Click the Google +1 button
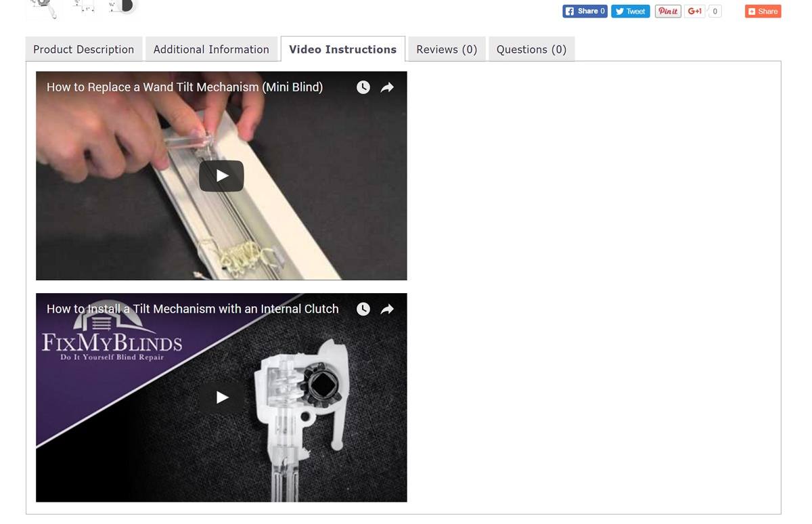This screenshot has width=812, height=524. (x=695, y=11)
